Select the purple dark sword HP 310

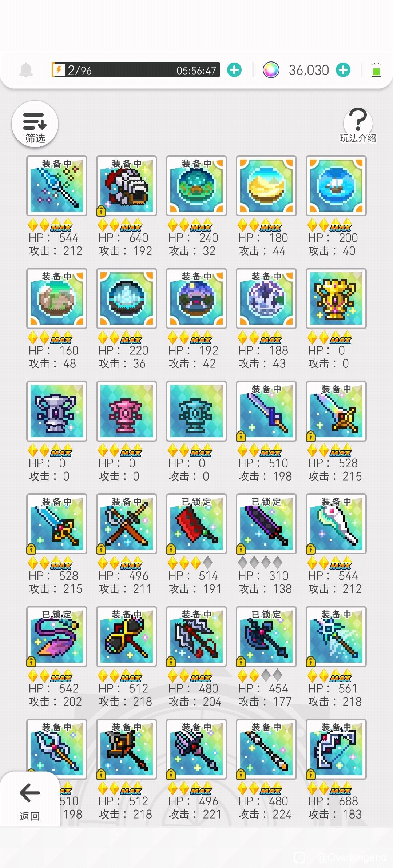266,524
